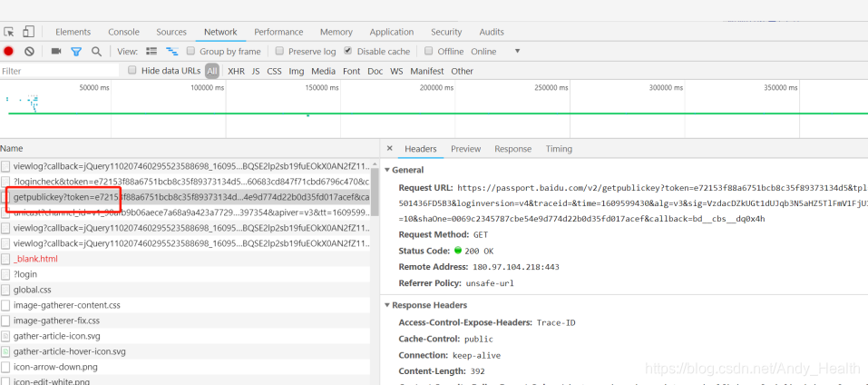The width and height of the screenshot is (868, 385).
Task: Toggle the filter funnel icon
Action: 76,52
